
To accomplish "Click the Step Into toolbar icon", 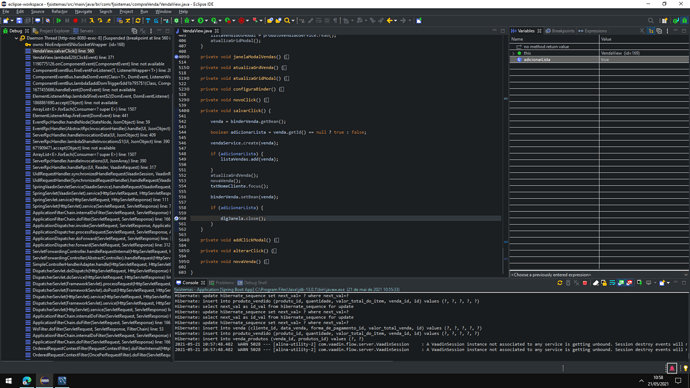I will pos(92,21).
